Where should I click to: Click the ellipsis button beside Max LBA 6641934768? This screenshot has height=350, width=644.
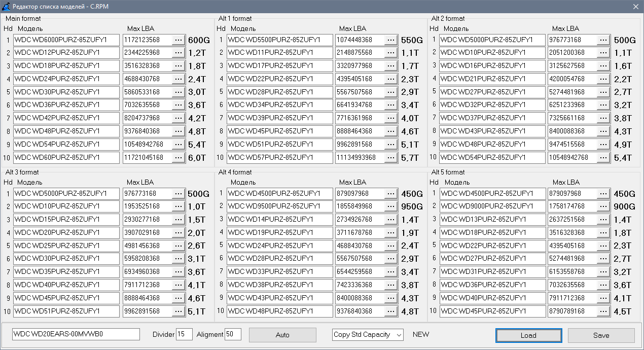[391, 105]
